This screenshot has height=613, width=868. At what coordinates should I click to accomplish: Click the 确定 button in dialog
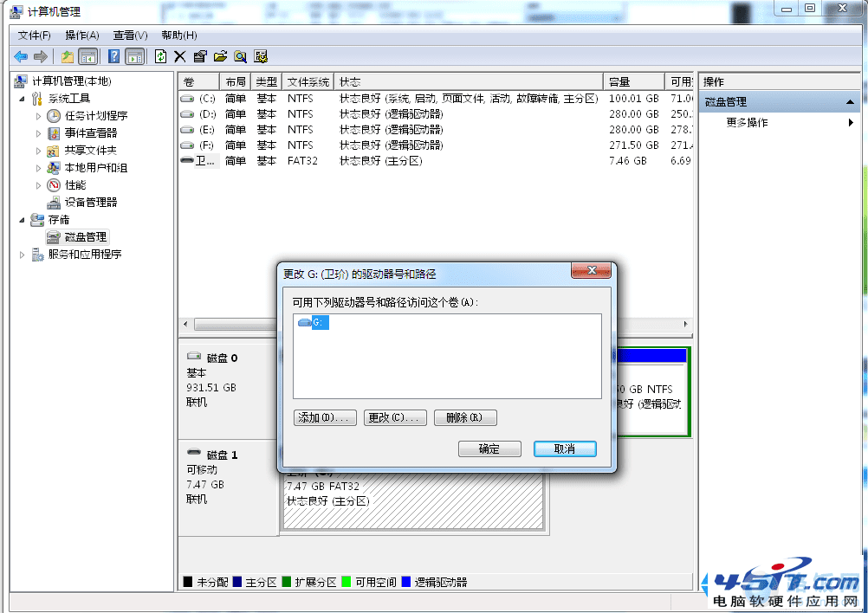pyautogui.click(x=489, y=448)
